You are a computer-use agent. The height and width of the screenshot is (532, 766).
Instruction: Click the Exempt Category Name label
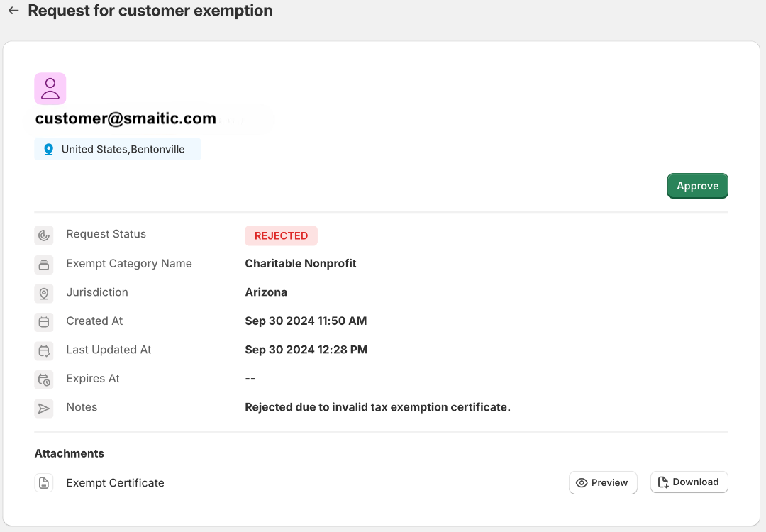(x=129, y=263)
